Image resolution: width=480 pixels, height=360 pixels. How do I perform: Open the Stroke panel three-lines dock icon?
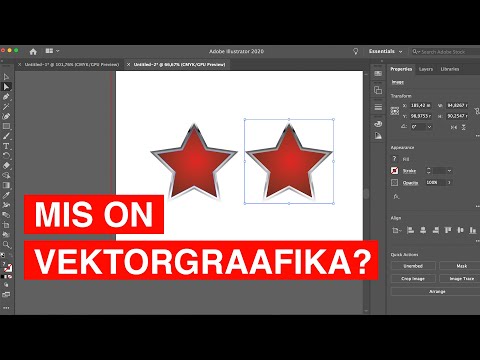(378, 107)
